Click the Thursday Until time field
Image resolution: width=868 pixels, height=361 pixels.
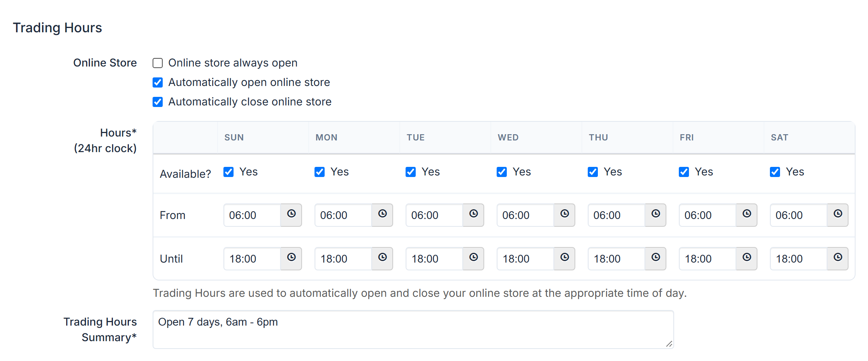tap(617, 259)
